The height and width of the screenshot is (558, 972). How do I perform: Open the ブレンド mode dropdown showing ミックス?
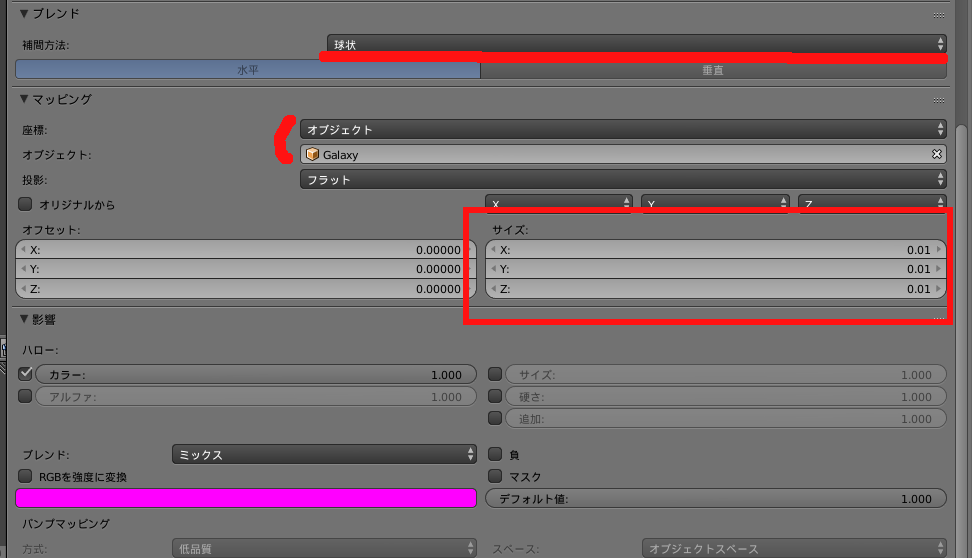point(324,454)
